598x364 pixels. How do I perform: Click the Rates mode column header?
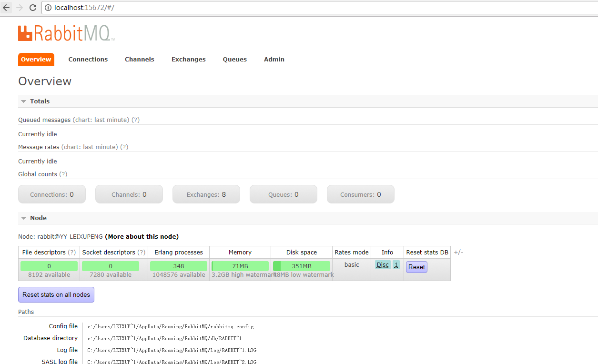[352, 253]
